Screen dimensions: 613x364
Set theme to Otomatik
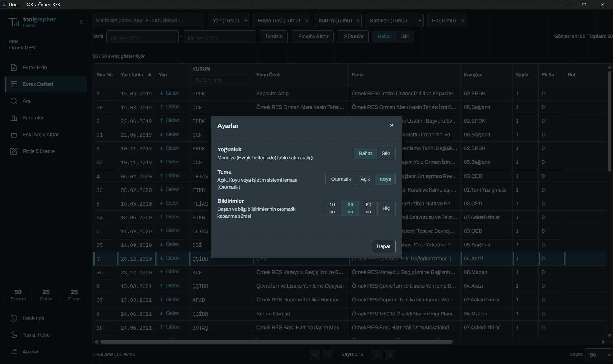point(341,179)
